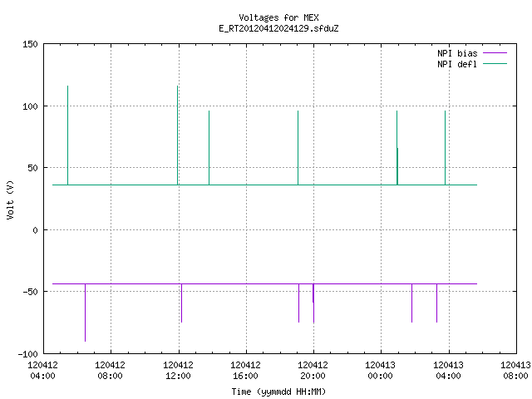This screenshot has width=532, height=399.
Task: Click the purple NPI bias legend line sample
Action: pos(495,53)
